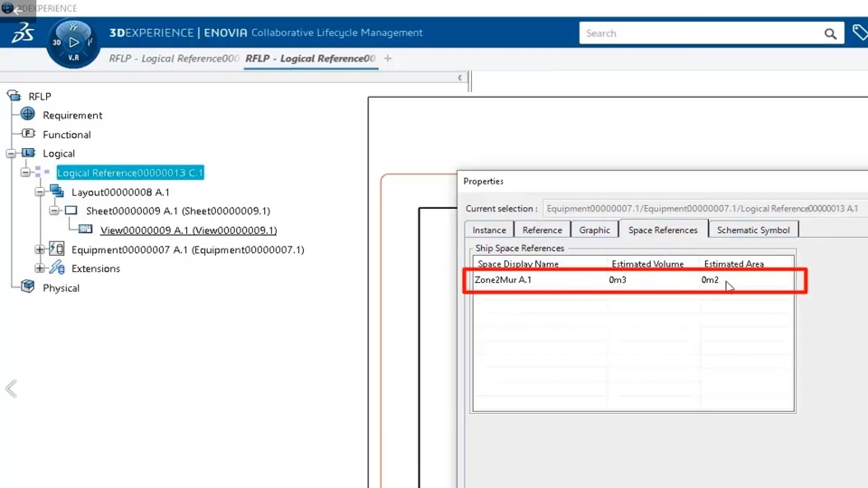Click the Ship Space References group label
This screenshot has width=868, height=488.
tap(520, 249)
